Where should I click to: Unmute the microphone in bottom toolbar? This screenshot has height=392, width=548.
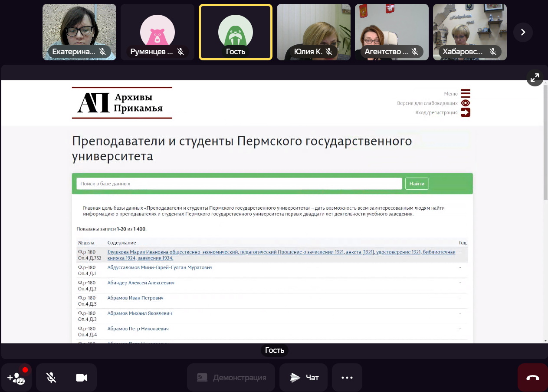point(51,378)
